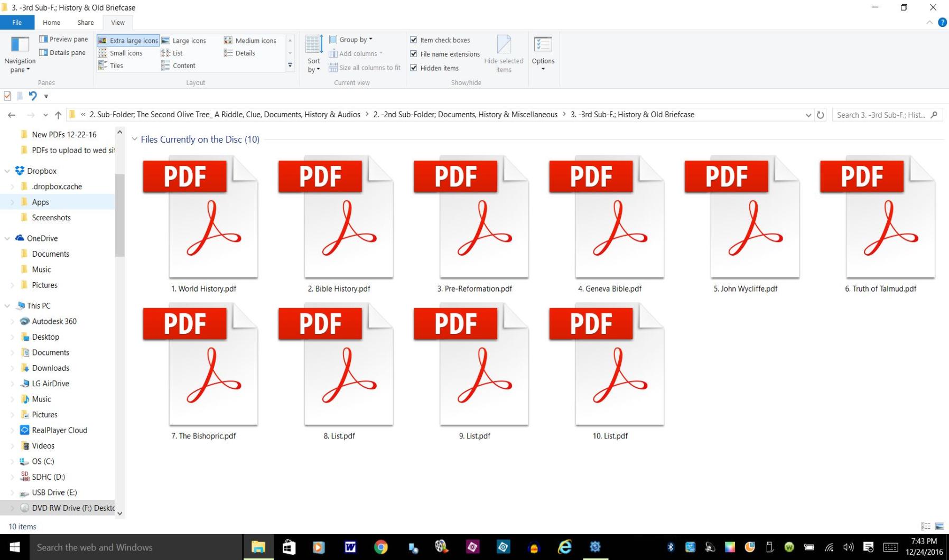Go up one folder level arrow
The image size is (949, 560).
point(58,115)
